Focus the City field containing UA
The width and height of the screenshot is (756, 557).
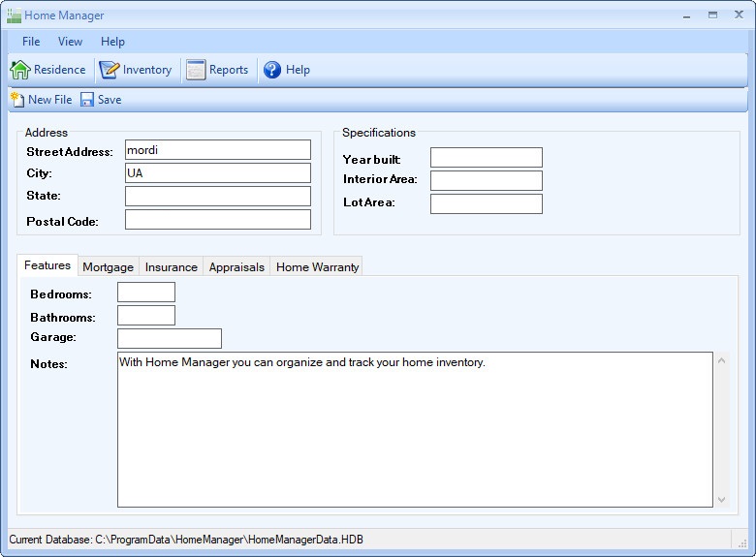pyautogui.click(x=218, y=173)
